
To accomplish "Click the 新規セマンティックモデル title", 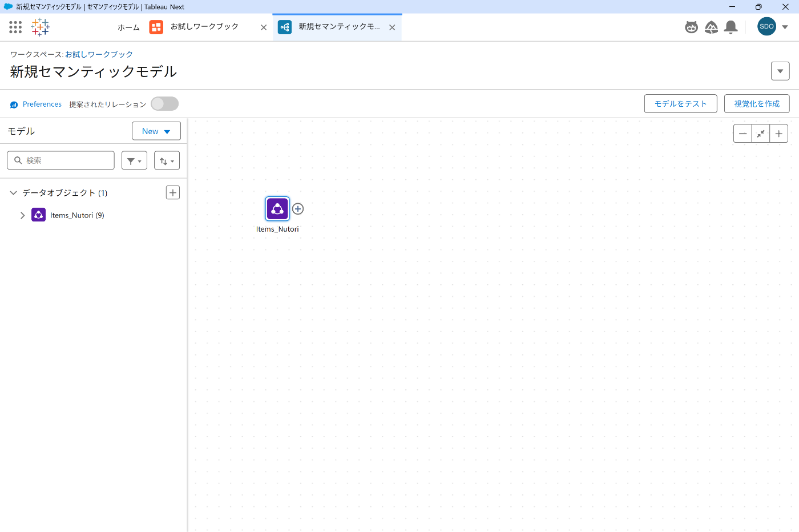I will click(x=94, y=72).
